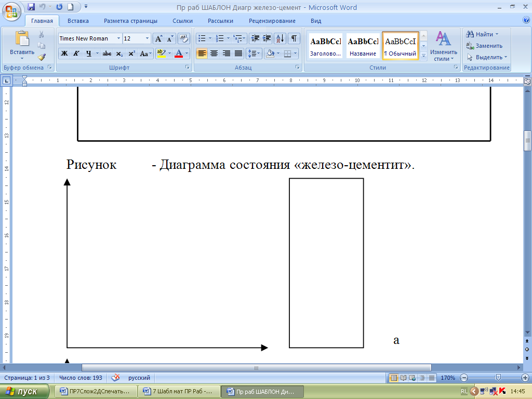
Task: Open the Шрифт dialog launcher
Action: tap(187, 67)
